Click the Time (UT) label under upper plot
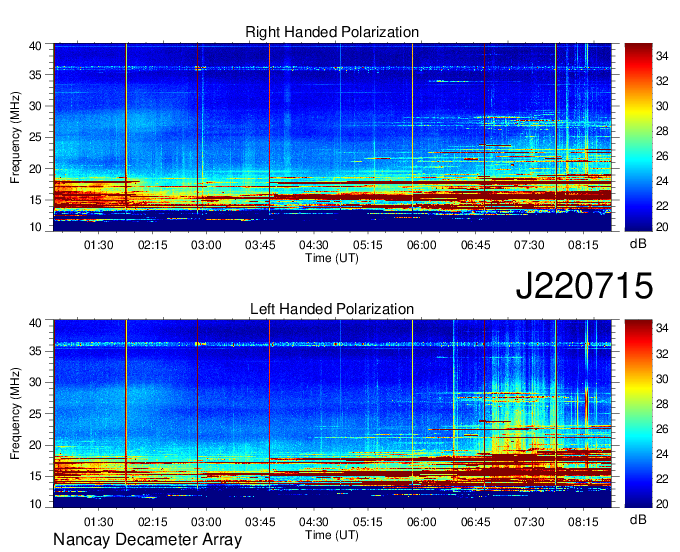680x552 pixels. [x=332, y=258]
